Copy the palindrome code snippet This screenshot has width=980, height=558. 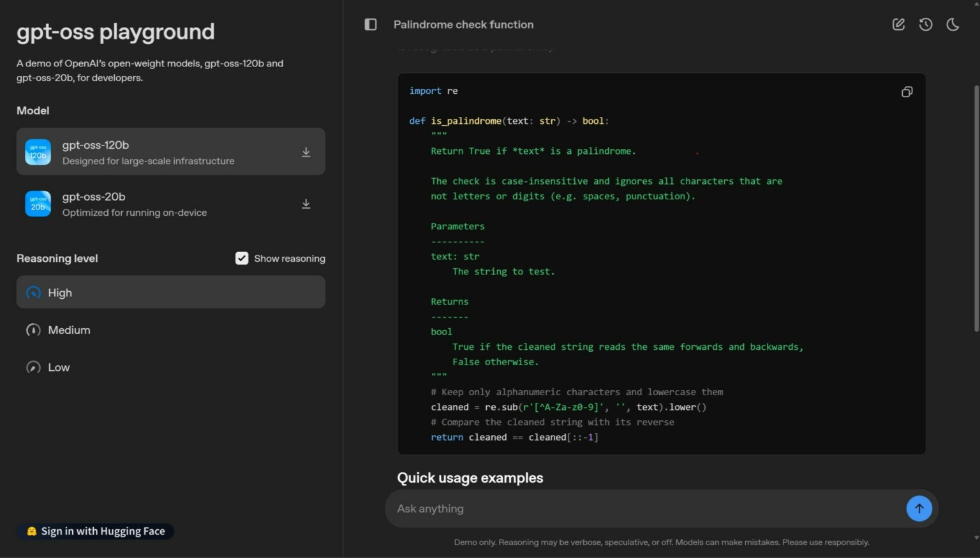[x=907, y=91]
